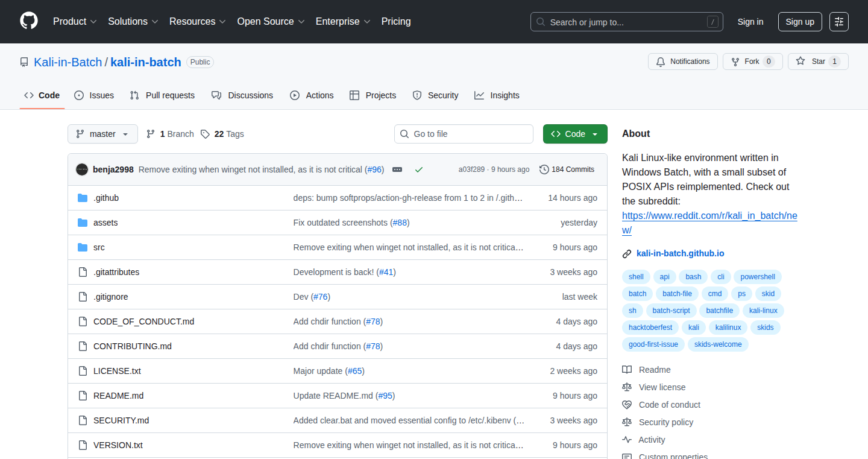
Task: Open the commit hash a03f289
Action: tap(471, 169)
